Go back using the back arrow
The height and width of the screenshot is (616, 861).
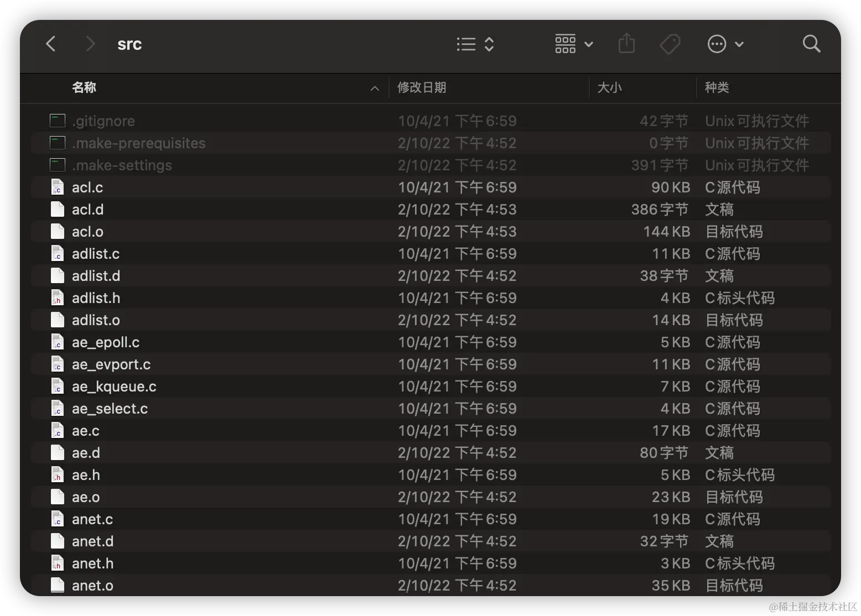(x=51, y=44)
